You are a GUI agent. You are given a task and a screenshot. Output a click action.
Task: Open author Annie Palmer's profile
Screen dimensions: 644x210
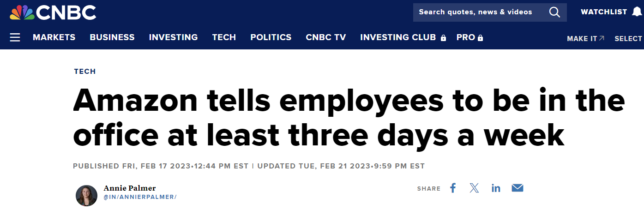[130, 188]
